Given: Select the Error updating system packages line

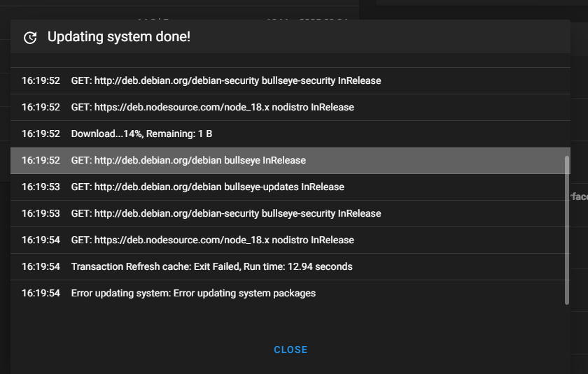Looking at the screenshot, I should click(290, 293).
